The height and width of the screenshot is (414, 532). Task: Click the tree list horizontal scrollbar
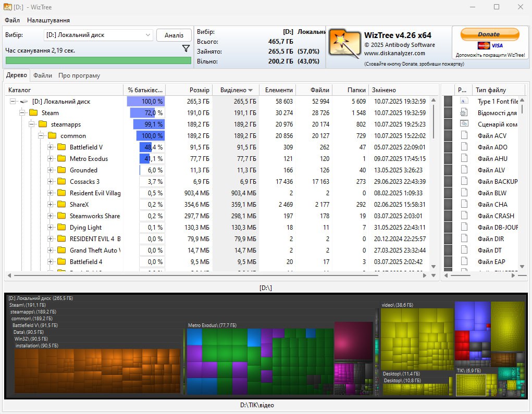coord(196,275)
